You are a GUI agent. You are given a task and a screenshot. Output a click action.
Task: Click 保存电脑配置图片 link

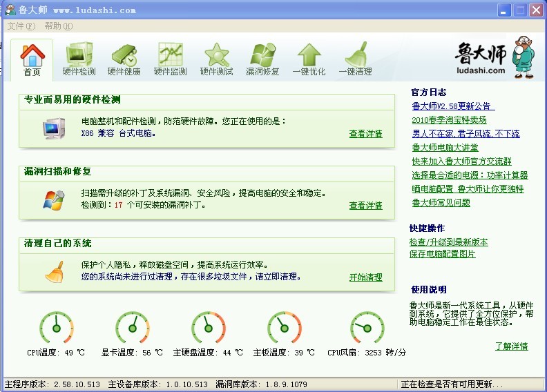442,254
